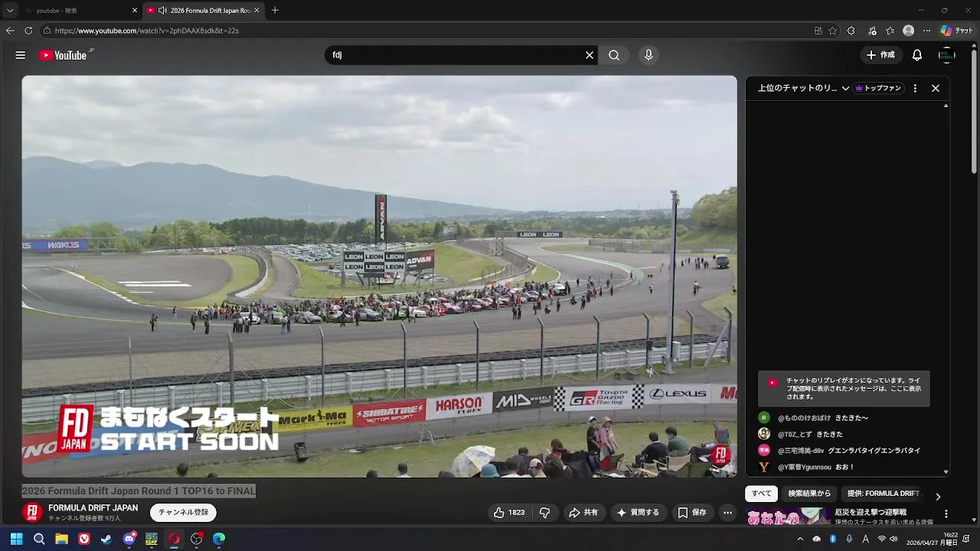Close the 'youtube - 検索' browser tab
The image size is (980, 551).
click(x=135, y=11)
